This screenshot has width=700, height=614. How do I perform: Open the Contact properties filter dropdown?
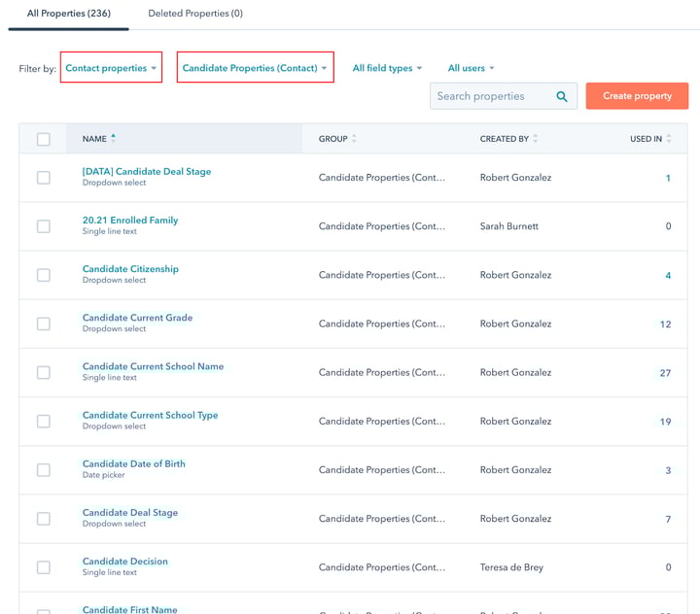click(x=111, y=68)
